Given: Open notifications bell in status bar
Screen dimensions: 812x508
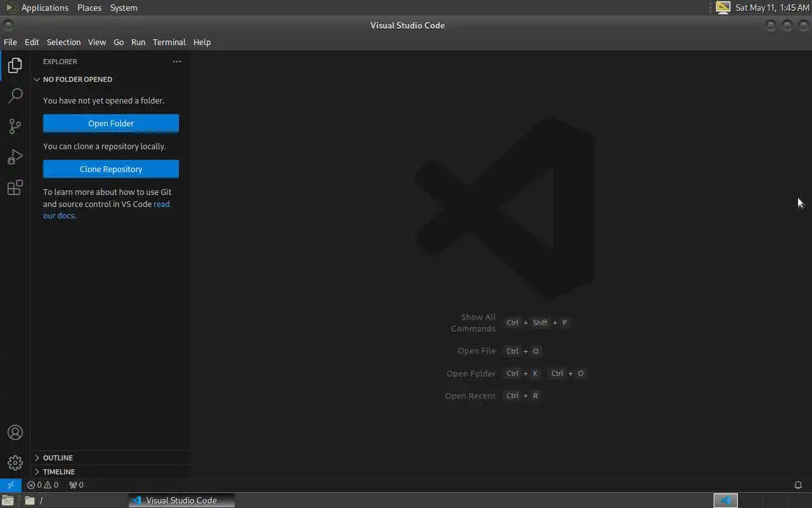Looking at the screenshot, I should pyautogui.click(x=798, y=485).
